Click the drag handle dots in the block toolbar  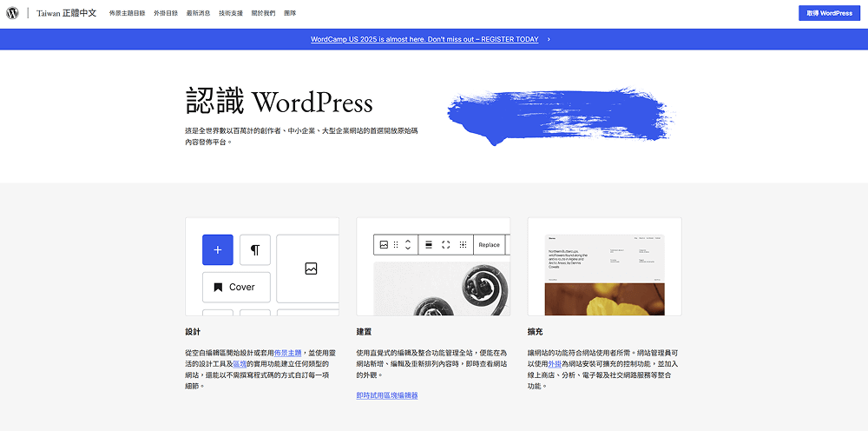click(396, 244)
